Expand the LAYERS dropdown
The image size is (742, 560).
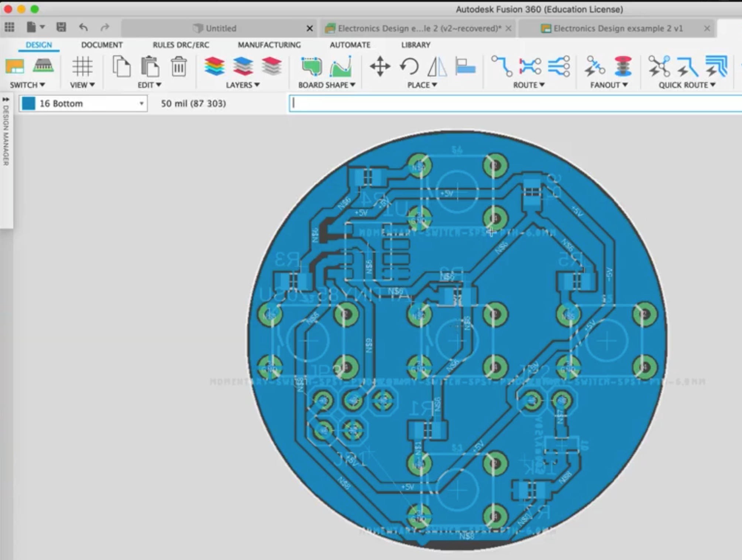243,85
